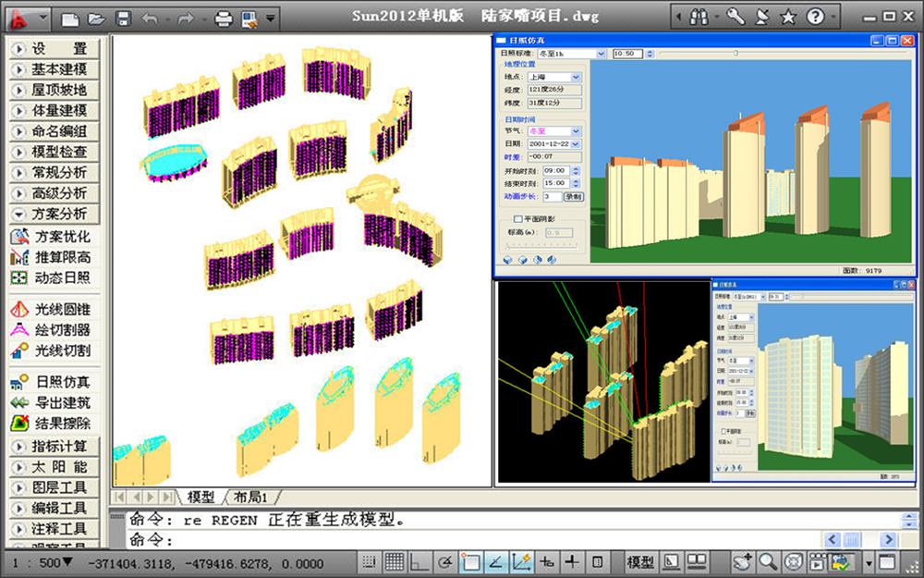Viewport: 924px width, 578px height.
Task: Click the status bar zoom magnifier icon
Action: click(x=767, y=562)
